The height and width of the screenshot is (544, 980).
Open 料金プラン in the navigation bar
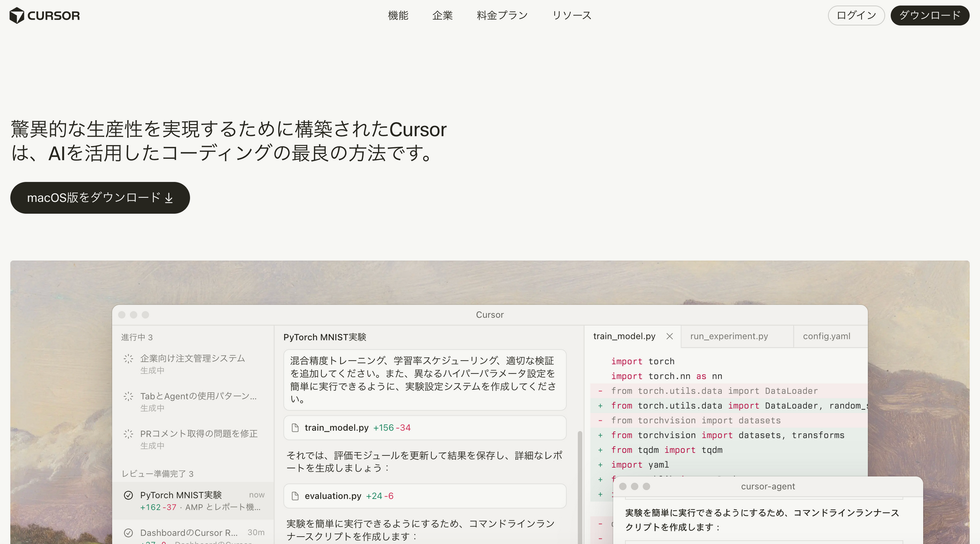coord(501,15)
